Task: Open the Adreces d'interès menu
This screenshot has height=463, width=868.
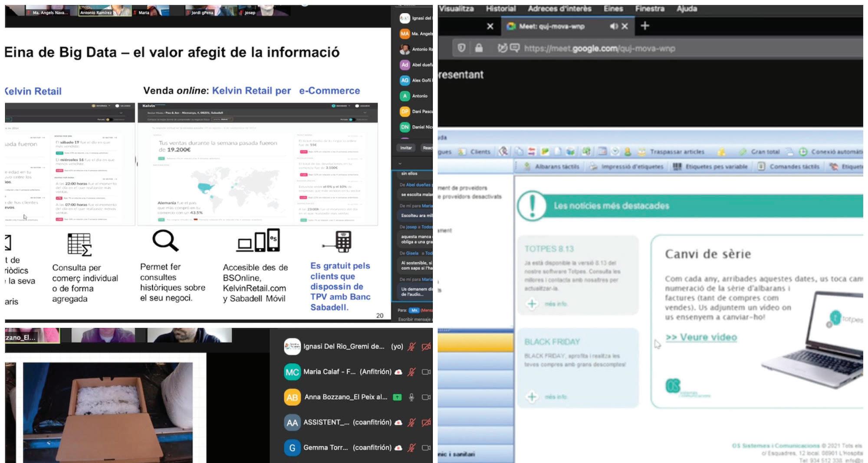Action: [559, 9]
